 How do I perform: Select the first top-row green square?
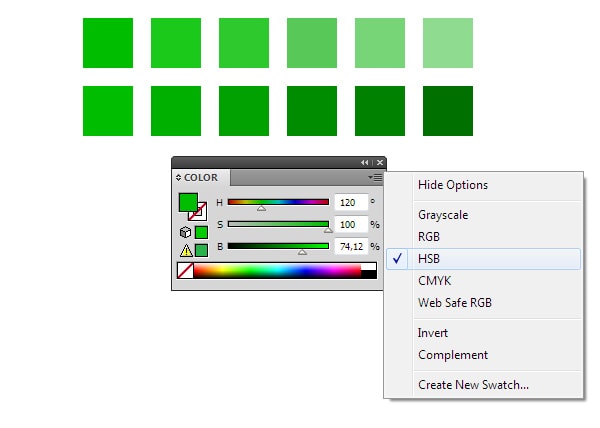coord(108,43)
